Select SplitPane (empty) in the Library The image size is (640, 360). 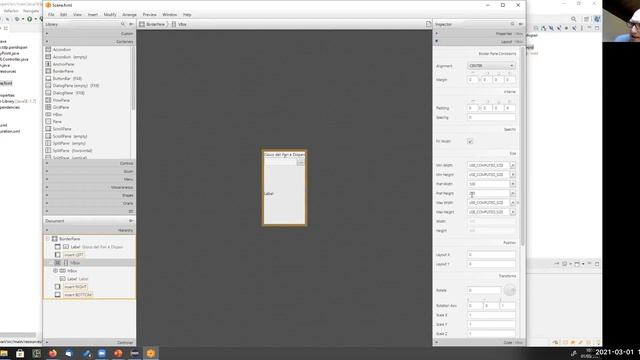tap(69, 144)
